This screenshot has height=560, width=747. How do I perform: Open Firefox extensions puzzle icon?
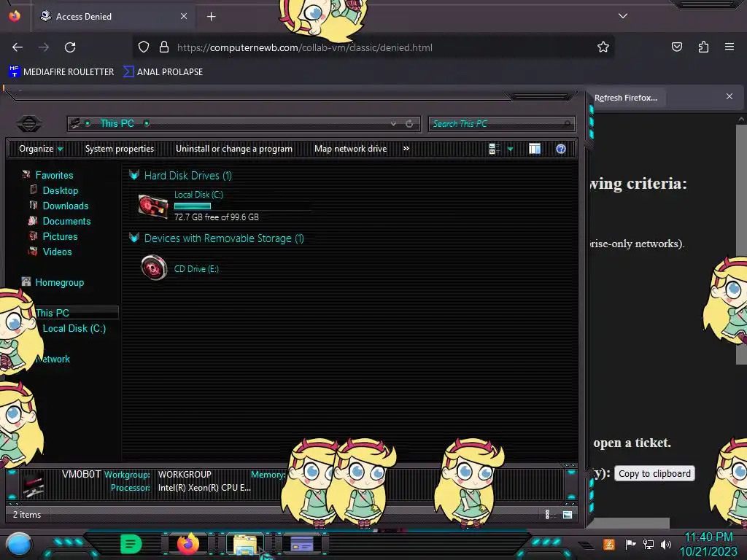(x=703, y=47)
